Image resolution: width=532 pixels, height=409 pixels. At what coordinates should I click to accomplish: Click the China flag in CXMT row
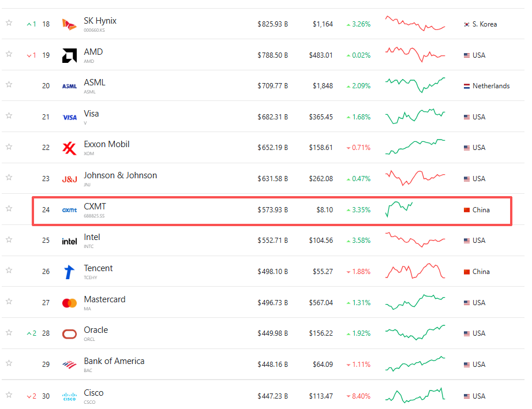(x=467, y=210)
